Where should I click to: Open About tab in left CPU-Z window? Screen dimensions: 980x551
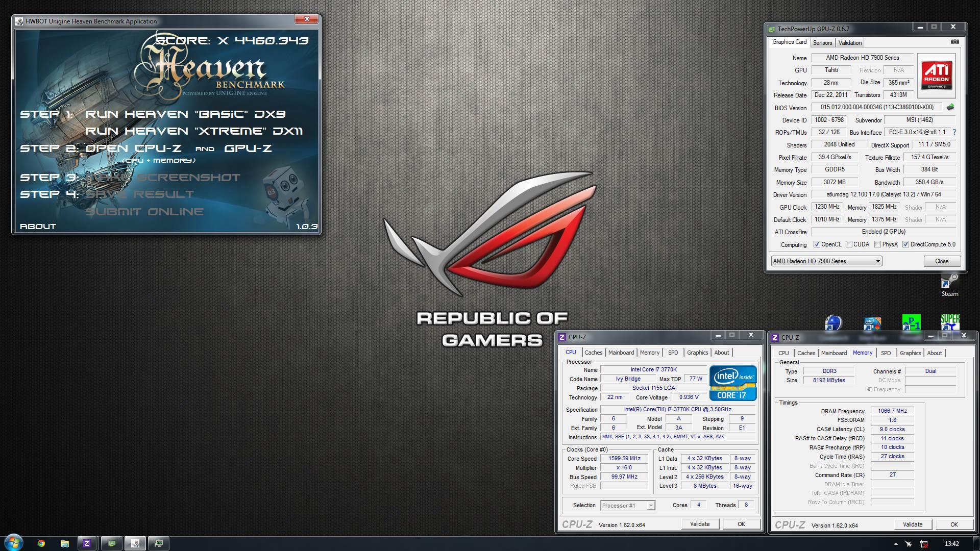(722, 353)
